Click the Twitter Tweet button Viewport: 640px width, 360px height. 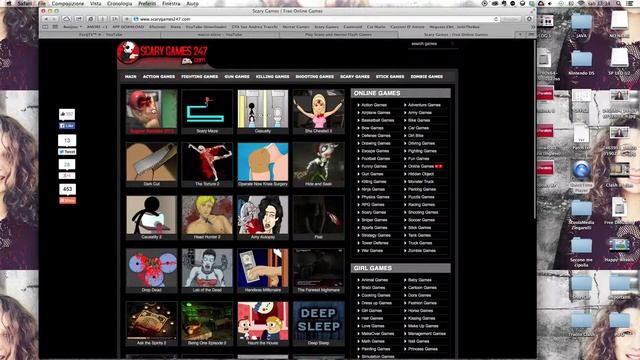(67, 152)
